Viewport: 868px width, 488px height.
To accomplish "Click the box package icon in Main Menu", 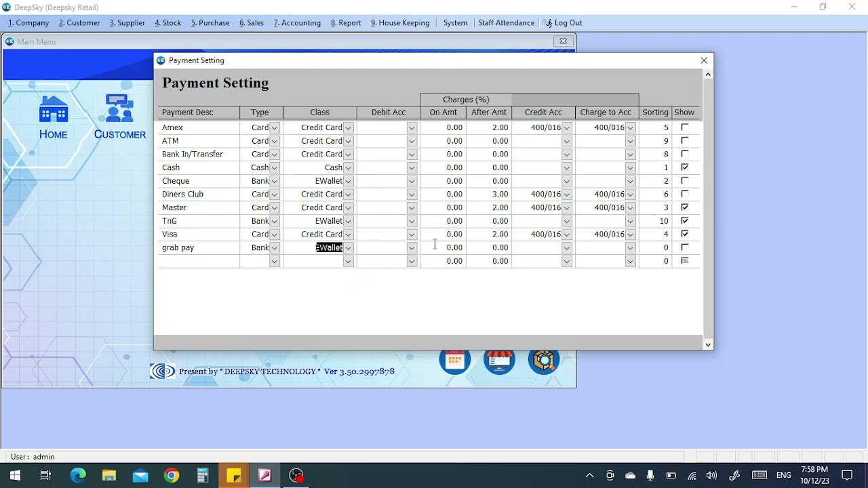I will [544, 359].
